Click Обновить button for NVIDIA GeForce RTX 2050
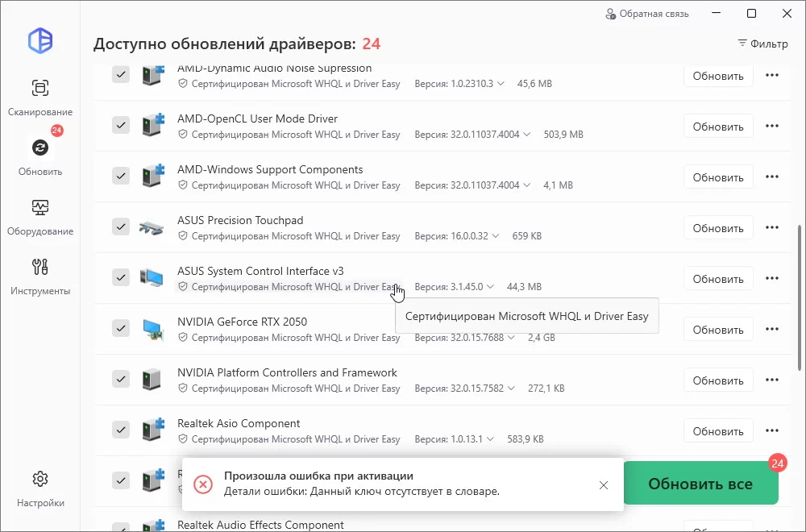The image size is (806, 532). (x=718, y=330)
